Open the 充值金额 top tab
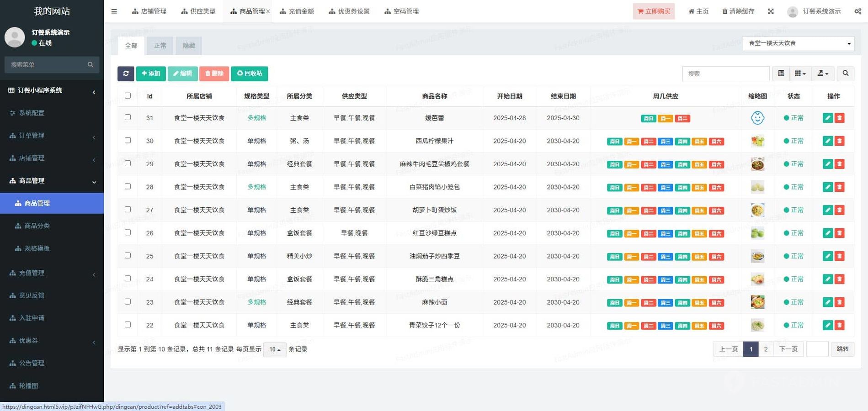 click(x=297, y=11)
